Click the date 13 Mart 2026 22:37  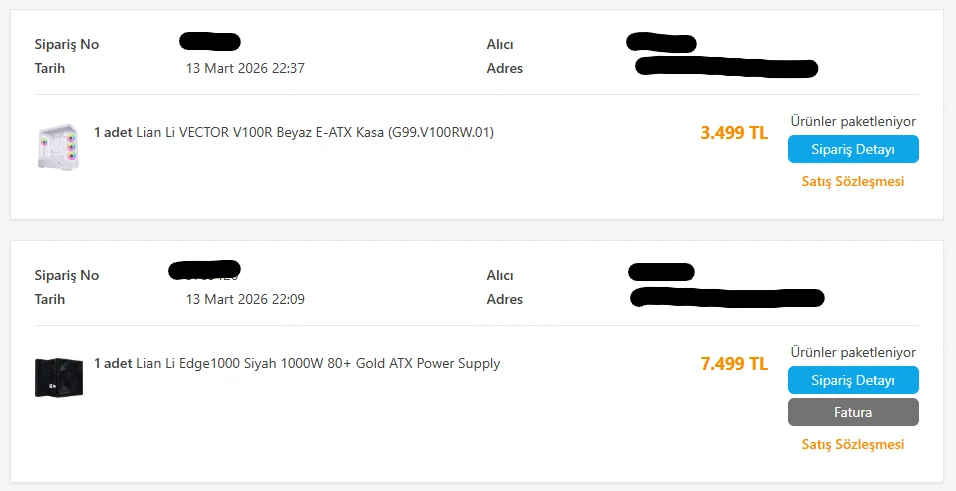tap(245, 69)
